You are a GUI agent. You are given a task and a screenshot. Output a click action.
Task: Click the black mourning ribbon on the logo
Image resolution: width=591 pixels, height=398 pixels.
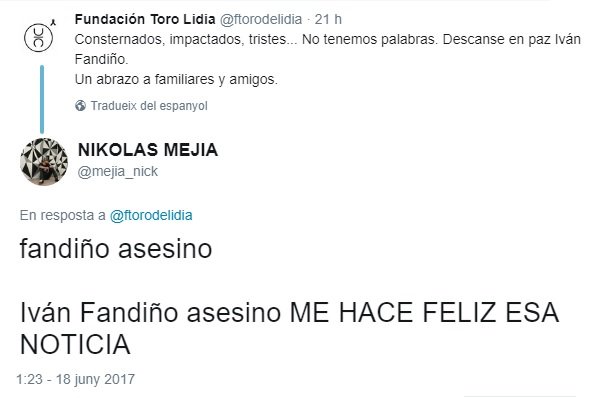click(53, 23)
